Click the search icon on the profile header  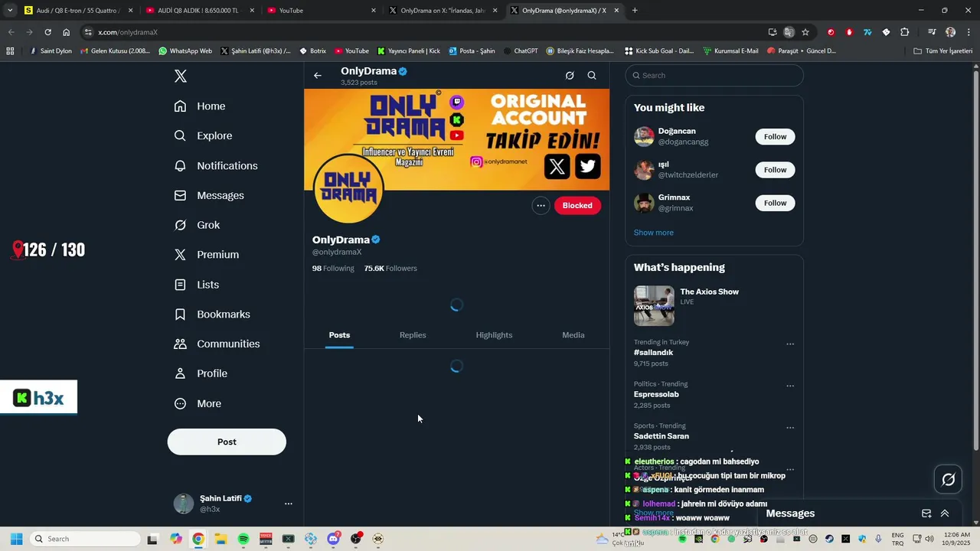[592, 75]
